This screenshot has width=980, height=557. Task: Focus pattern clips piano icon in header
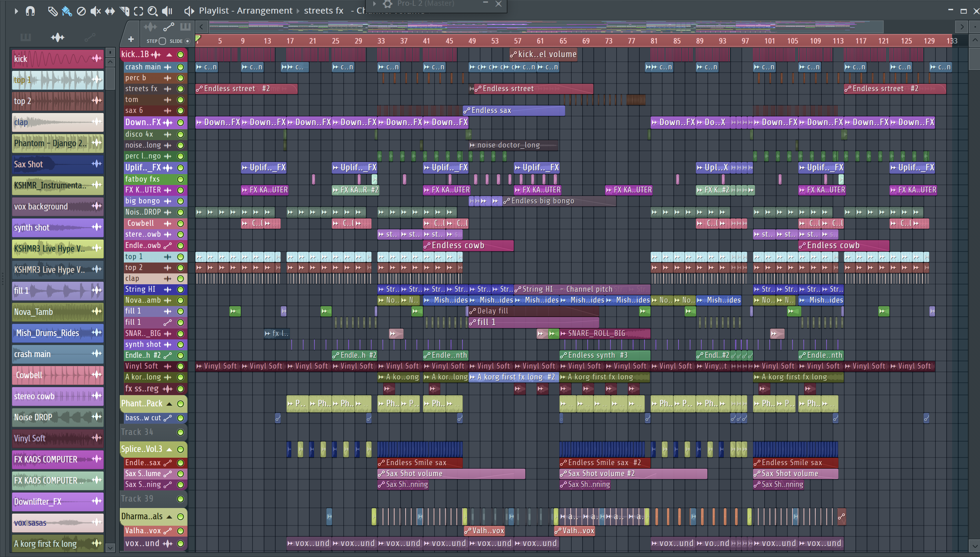(185, 27)
